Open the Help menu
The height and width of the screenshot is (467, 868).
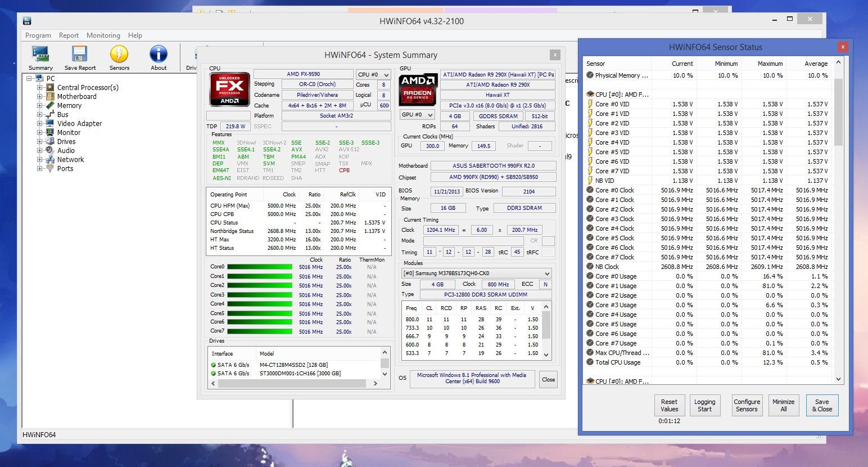tap(135, 35)
